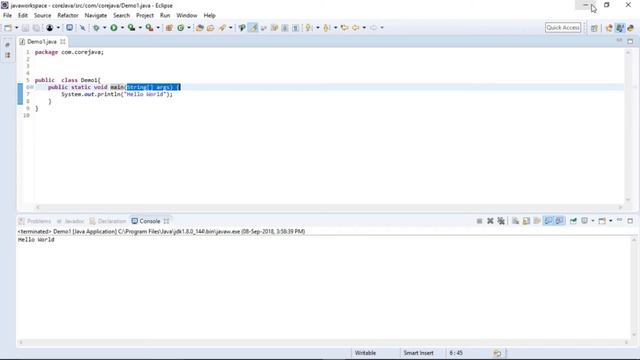Click the editor vertical scrollbar
The height and width of the screenshot is (360, 640).
[x=628, y=126]
